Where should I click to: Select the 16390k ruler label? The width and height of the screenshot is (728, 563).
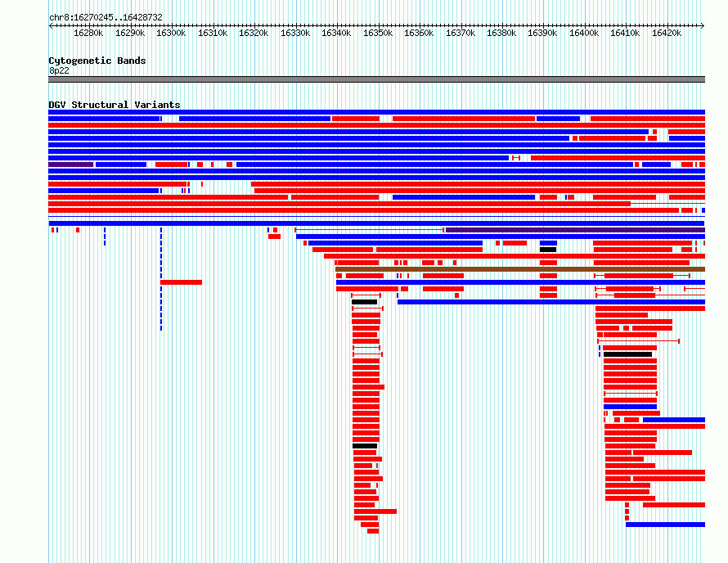coord(542,33)
